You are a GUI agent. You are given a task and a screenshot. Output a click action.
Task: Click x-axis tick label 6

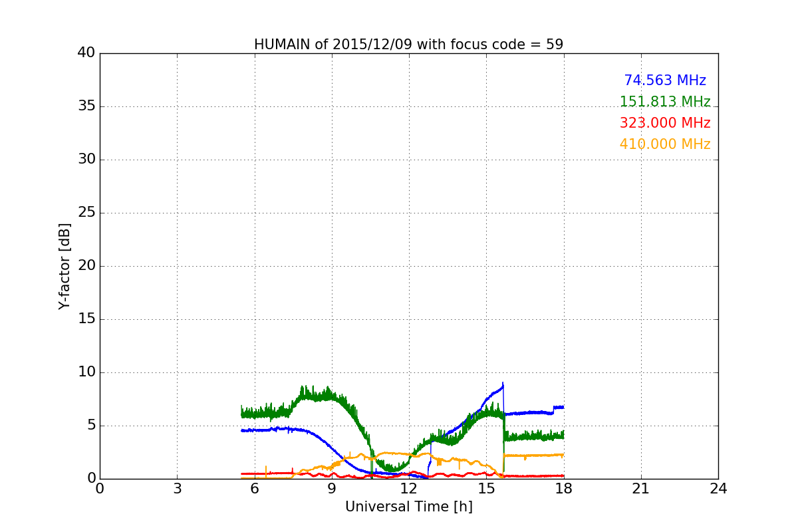click(254, 489)
